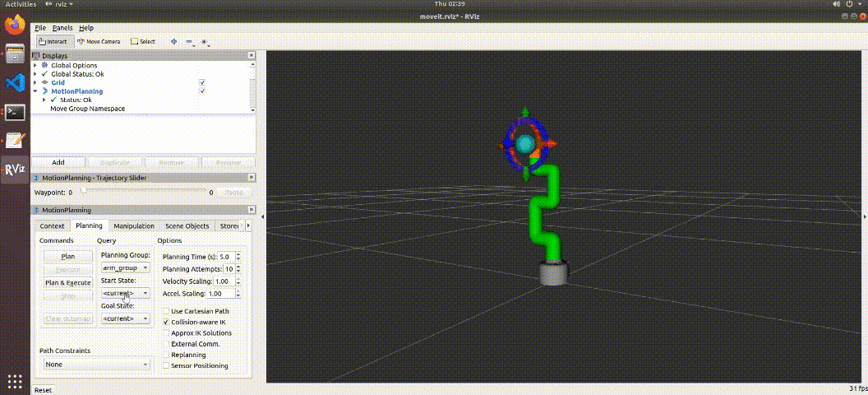The image size is (868, 395).
Task: Open the Planning Group dropdown
Action: pos(126,267)
